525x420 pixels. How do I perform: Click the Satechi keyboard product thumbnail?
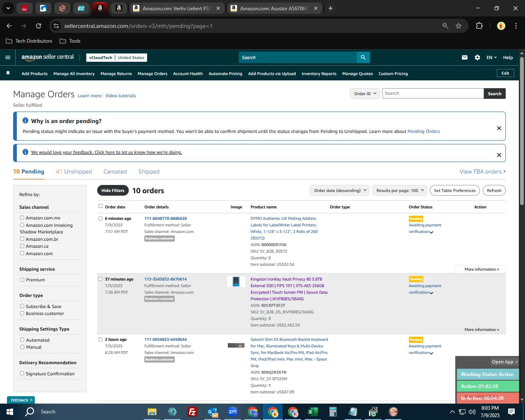point(236,345)
